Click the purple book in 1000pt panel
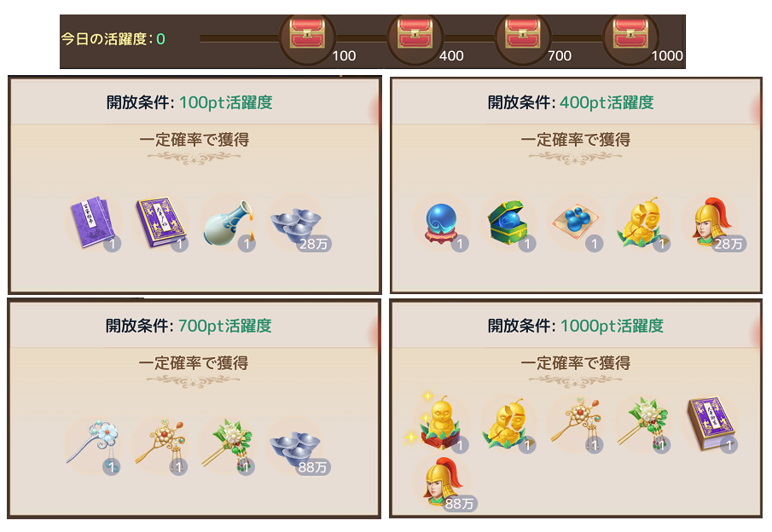The width and height of the screenshot is (772, 532). click(x=711, y=423)
